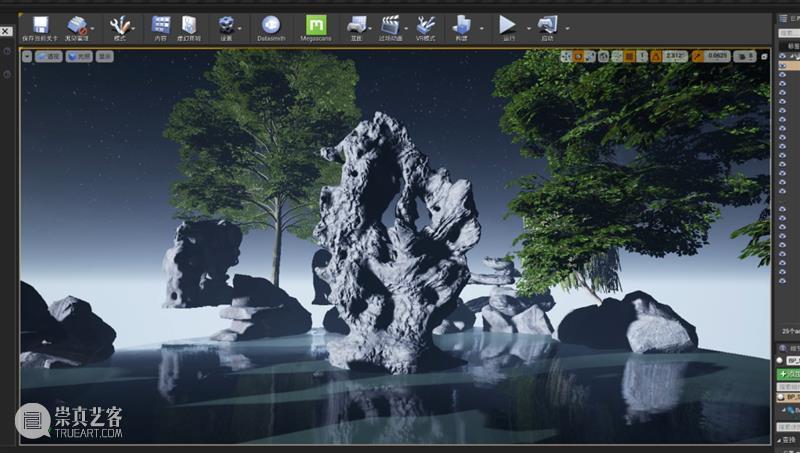Click the green Add Component (+添加) button
Viewport: 800px width, 453px height.
tap(788, 374)
